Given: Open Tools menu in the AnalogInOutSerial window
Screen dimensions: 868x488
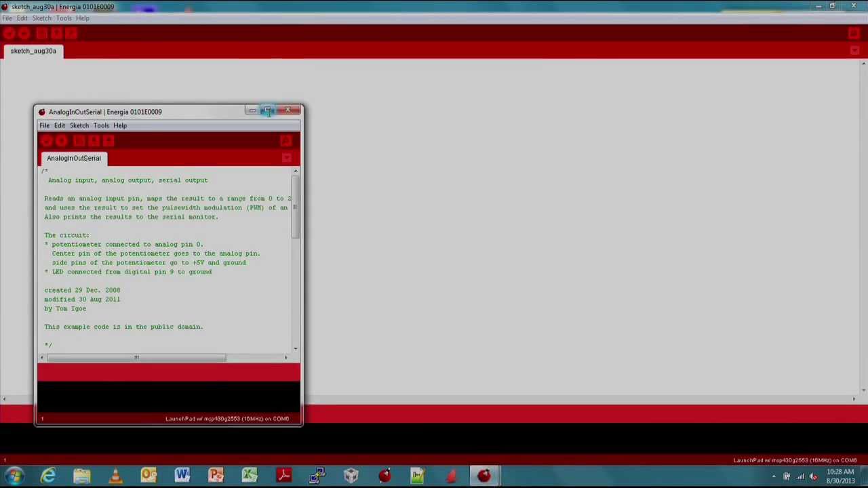Looking at the screenshot, I should coord(101,125).
